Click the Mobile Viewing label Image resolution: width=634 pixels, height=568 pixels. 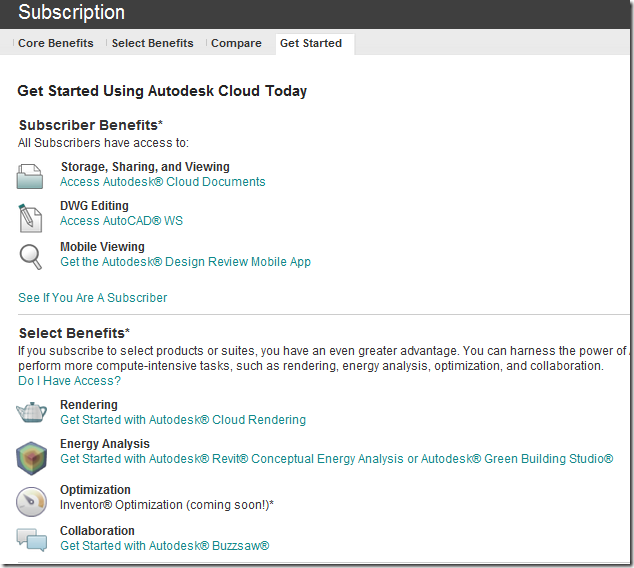(x=102, y=247)
